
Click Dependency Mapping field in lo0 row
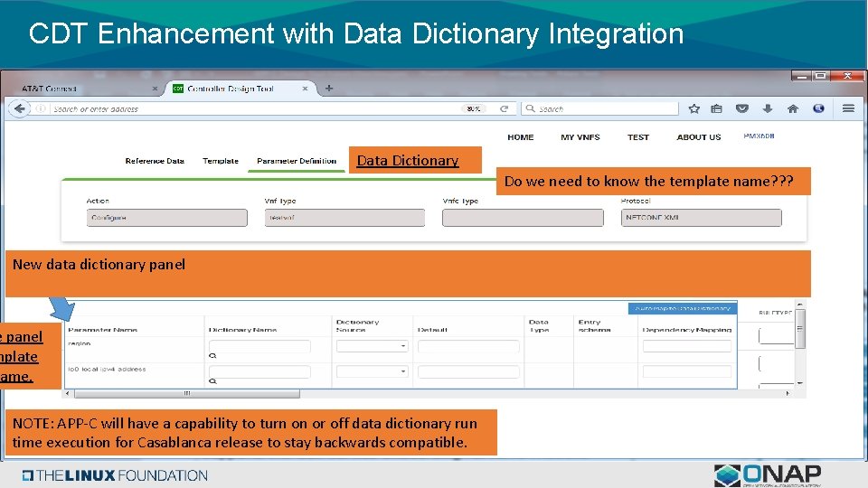tap(687, 371)
